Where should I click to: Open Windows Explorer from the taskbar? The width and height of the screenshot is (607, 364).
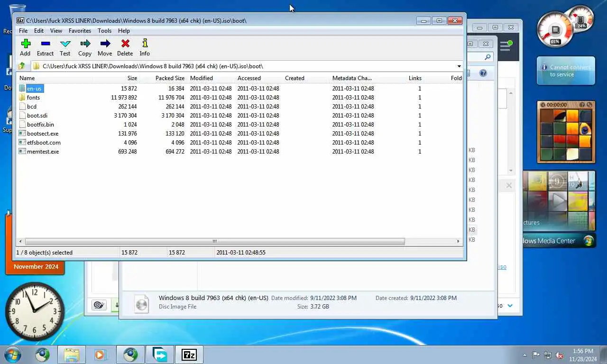pos(72,355)
